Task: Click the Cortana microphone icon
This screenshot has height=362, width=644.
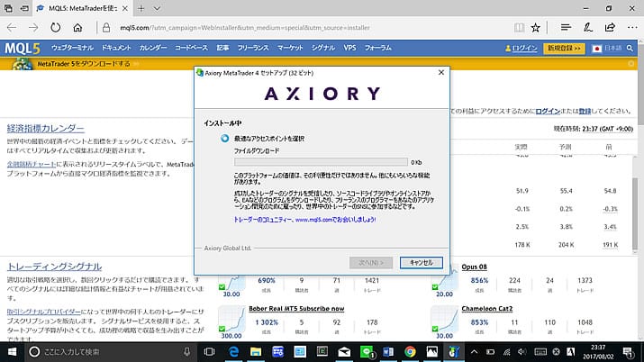Action: pyautogui.click(x=186, y=352)
